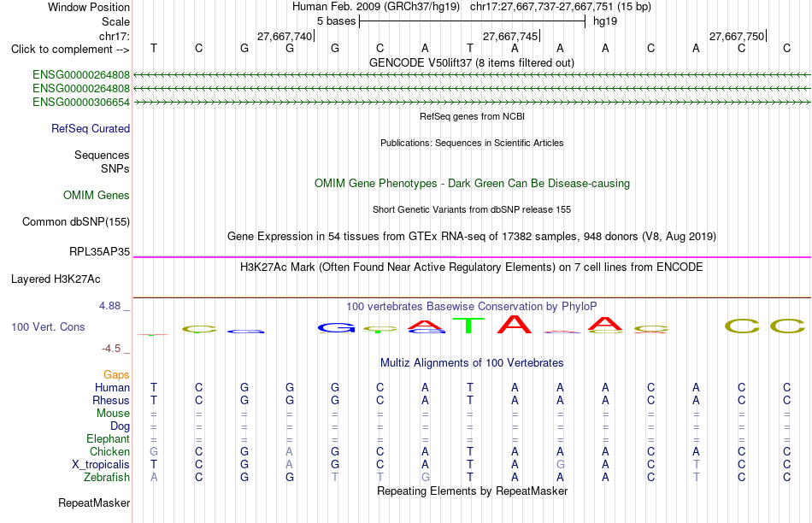Open the 100 Vert. Cons track label
The height and width of the screenshot is (523, 812).
(48, 326)
